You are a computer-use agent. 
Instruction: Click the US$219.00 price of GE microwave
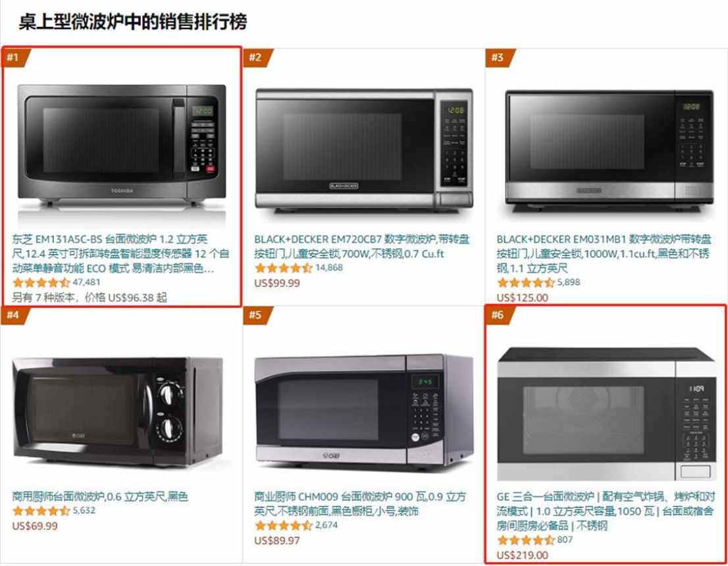[523, 555]
